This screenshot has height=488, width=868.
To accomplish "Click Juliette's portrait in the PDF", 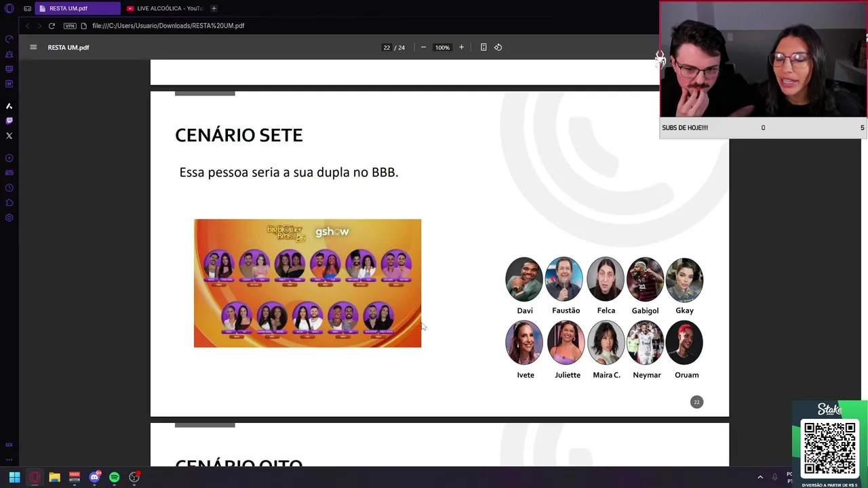I will pyautogui.click(x=566, y=343).
